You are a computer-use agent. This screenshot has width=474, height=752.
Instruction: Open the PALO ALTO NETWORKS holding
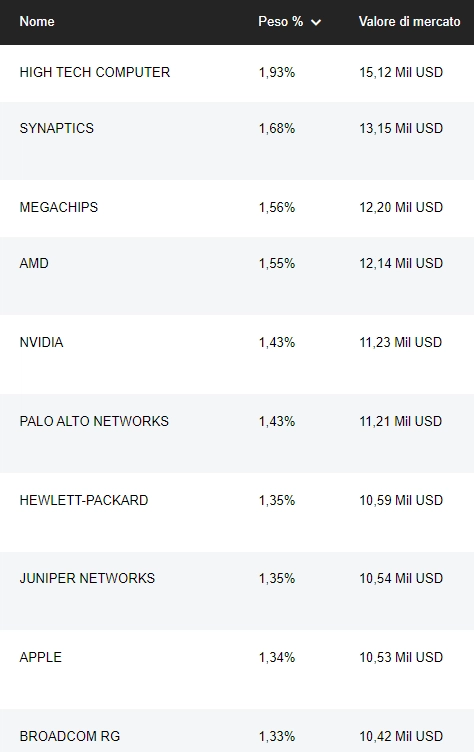tap(94, 422)
